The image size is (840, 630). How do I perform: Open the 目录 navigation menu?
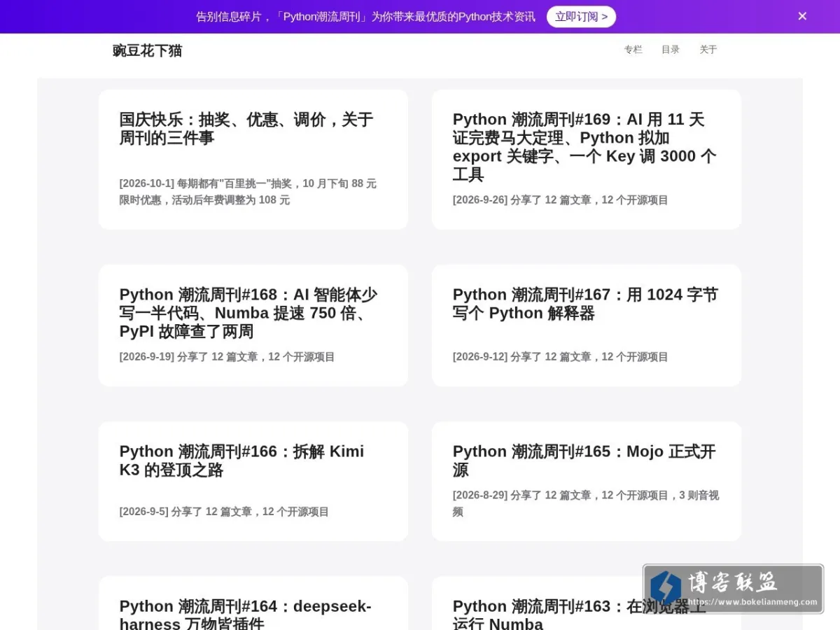pos(671,50)
